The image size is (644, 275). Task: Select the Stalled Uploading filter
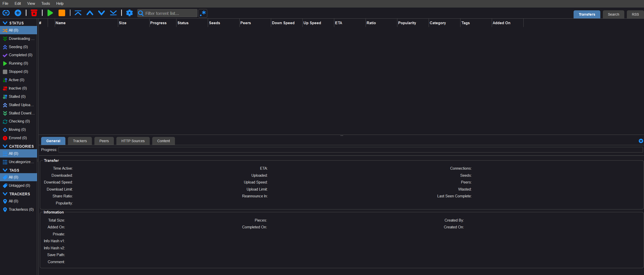[x=18, y=105]
